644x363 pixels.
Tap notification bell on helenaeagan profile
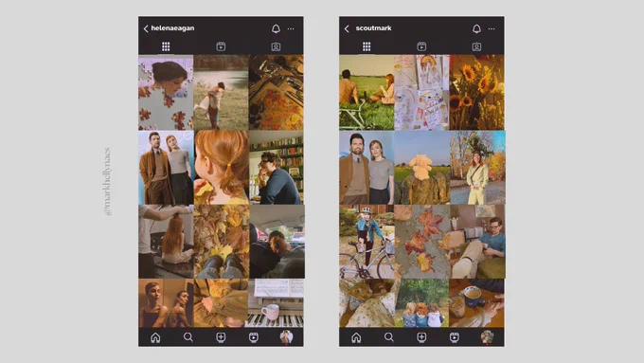pyautogui.click(x=276, y=28)
